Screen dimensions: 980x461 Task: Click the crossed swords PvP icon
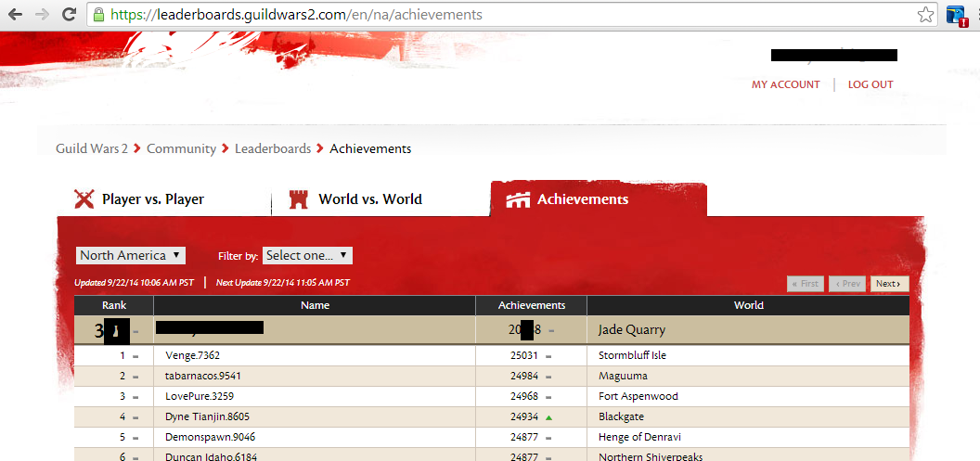click(84, 199)
